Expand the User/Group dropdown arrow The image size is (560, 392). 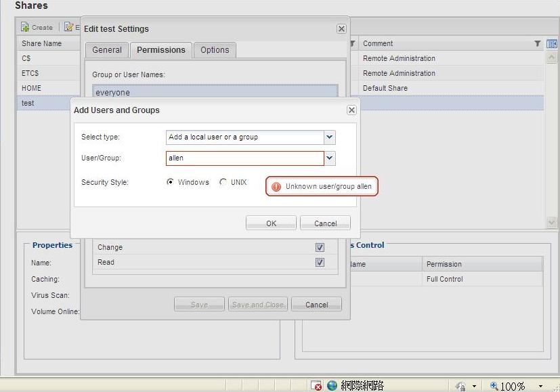tap(330, 158)
